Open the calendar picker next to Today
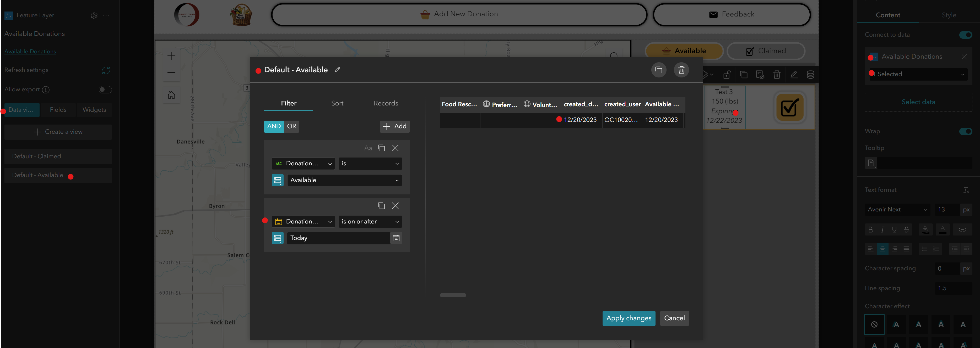The width and height of the screenshot is (980, 348). coord(396,238)
